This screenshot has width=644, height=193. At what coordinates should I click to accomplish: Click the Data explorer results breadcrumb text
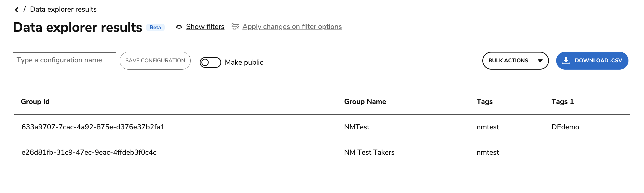click(x=63, y=9)
